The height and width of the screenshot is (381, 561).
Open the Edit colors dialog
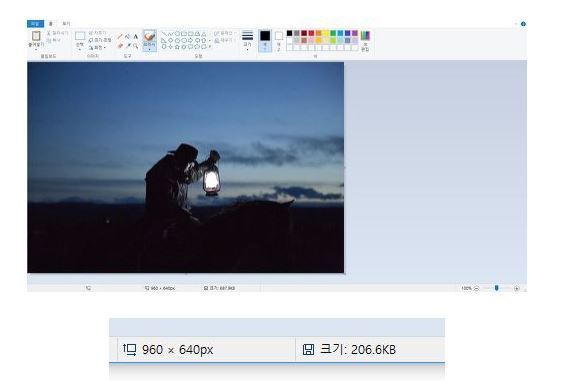(x=365, y=41)
